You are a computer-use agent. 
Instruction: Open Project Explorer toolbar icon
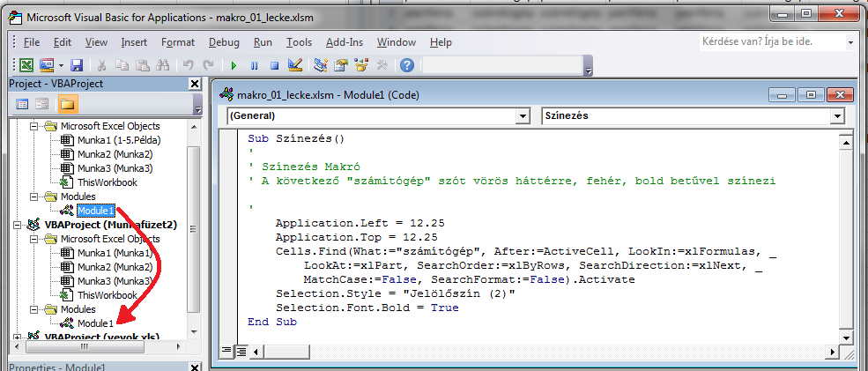[321, 65]
